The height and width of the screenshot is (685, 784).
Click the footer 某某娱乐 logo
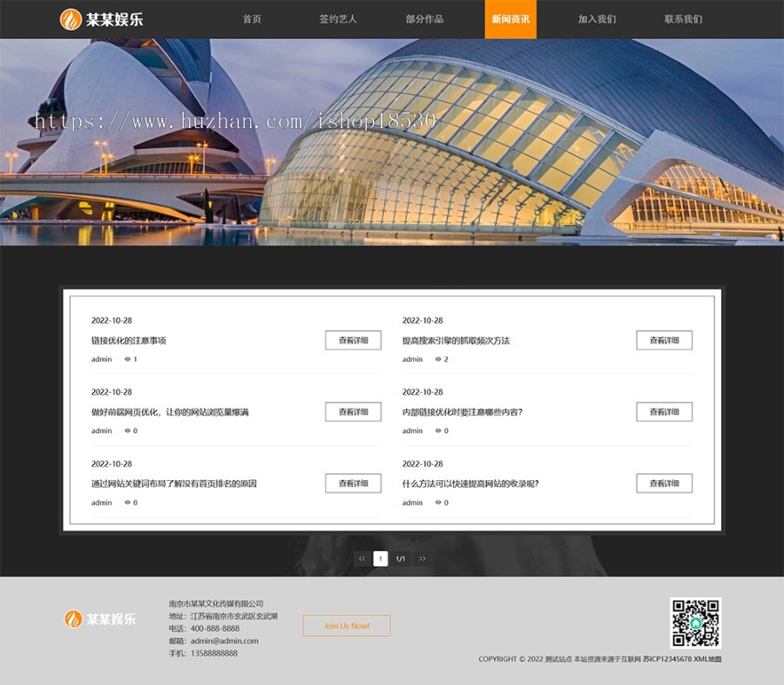point(100,619)
